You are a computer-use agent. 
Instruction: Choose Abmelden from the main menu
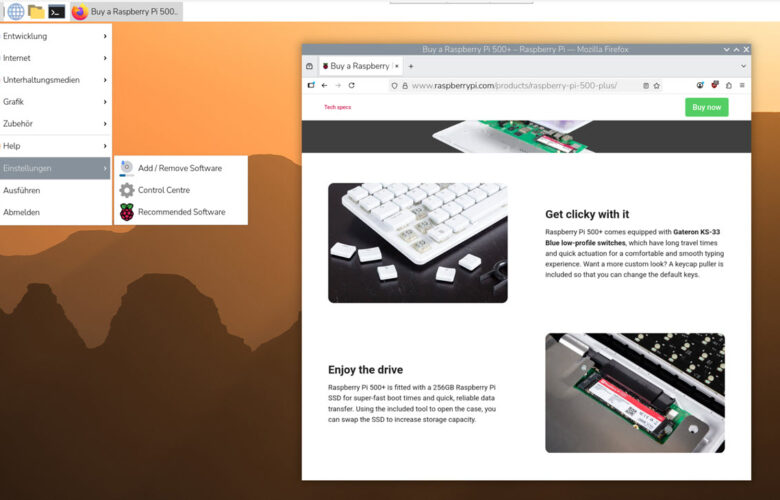[x=22, y=212]
